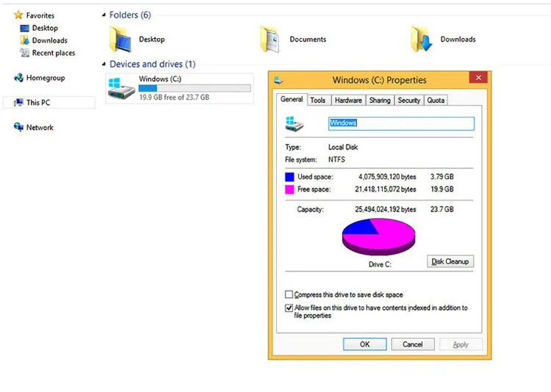Click the '25,494,024,192 bytes' capacity value
Viewport: 551px width, 392px height.
[x=386, y=209]
